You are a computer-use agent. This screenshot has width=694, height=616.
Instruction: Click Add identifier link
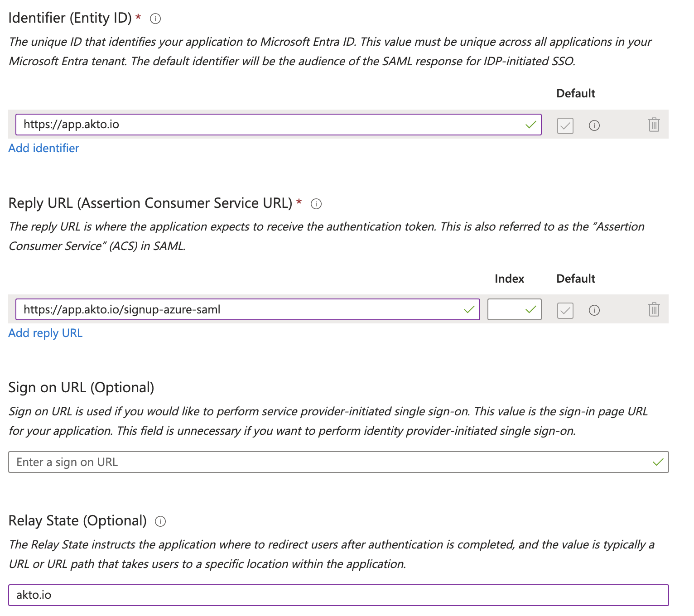44,148
